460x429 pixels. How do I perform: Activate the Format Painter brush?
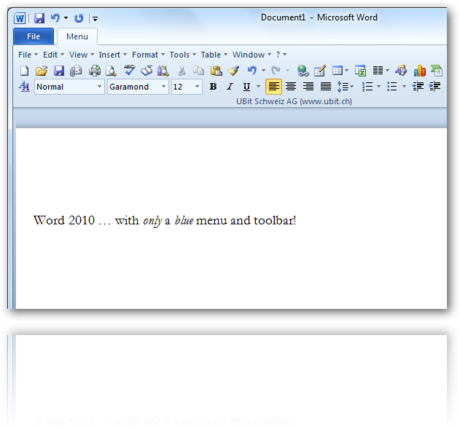[x=234, y=71]
